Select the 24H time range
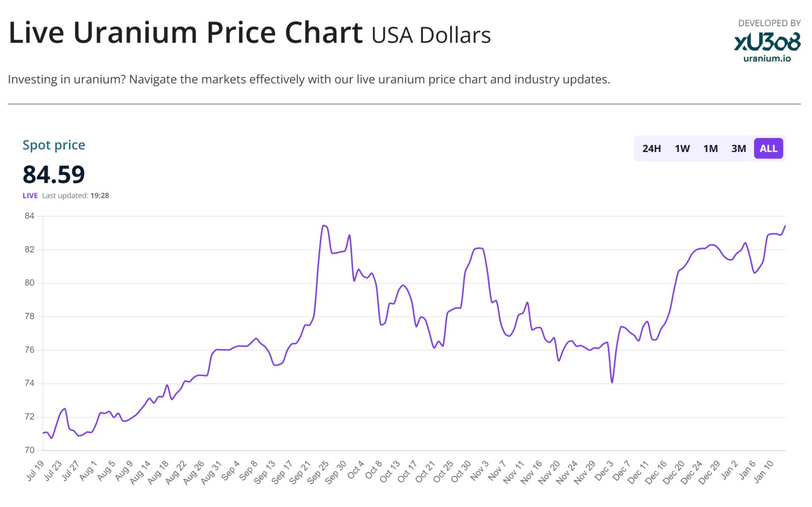The image size is (812, 507). click(x=651, y=149)
